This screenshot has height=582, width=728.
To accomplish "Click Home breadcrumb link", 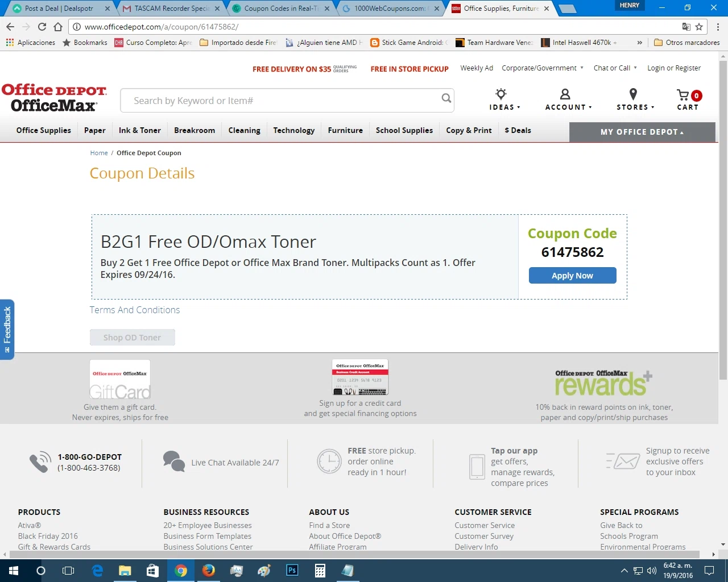I will [x=99, y=153].
